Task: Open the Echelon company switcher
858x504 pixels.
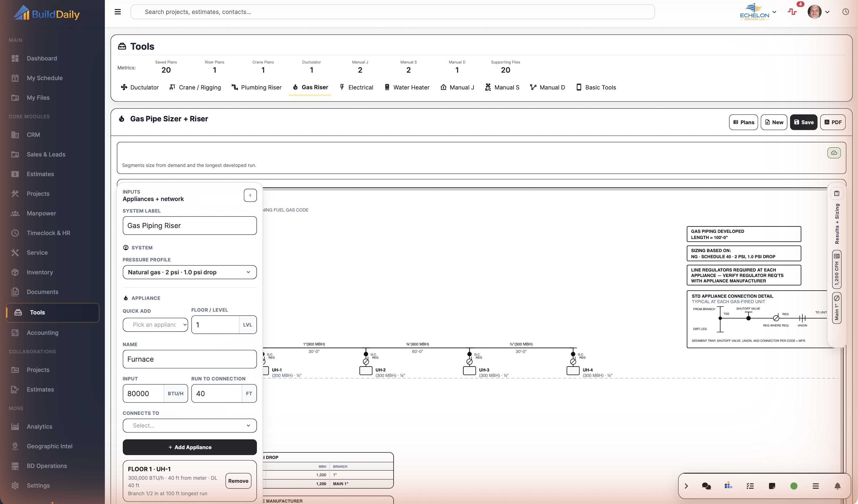Action: coord(758,12)
